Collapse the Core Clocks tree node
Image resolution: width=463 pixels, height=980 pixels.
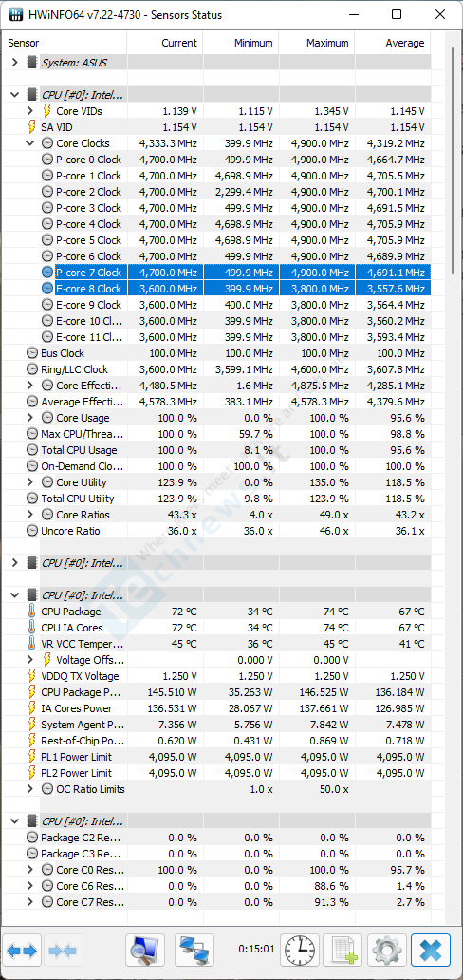(30, 143)
